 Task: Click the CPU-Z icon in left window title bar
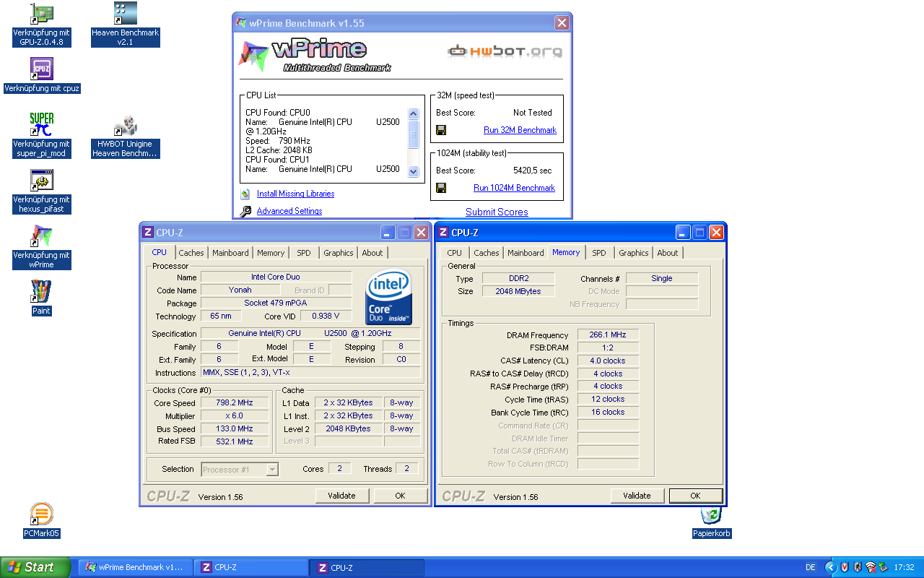[x=148, y=233]
